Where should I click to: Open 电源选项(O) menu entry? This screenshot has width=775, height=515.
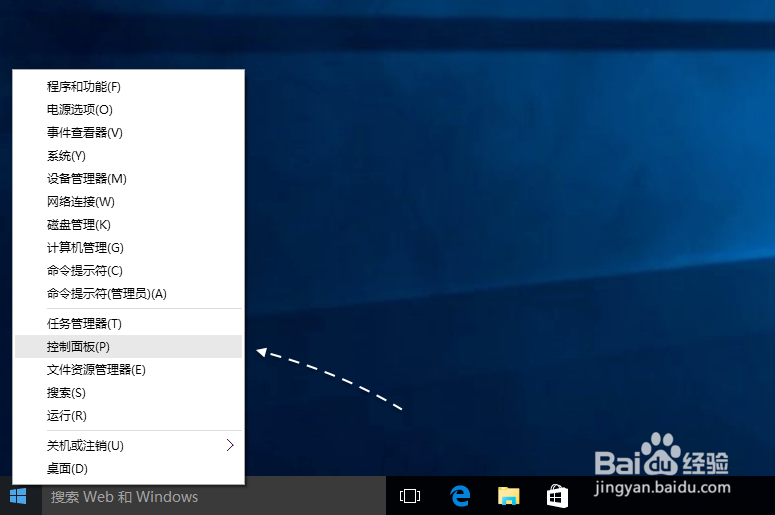129,110
